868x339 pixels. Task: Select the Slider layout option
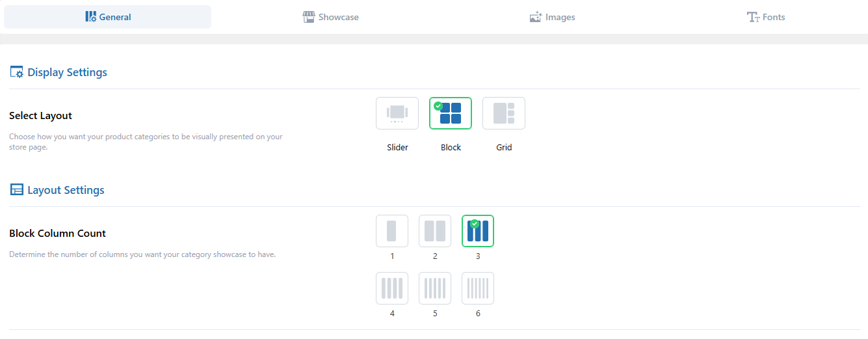tap(397, 113)
